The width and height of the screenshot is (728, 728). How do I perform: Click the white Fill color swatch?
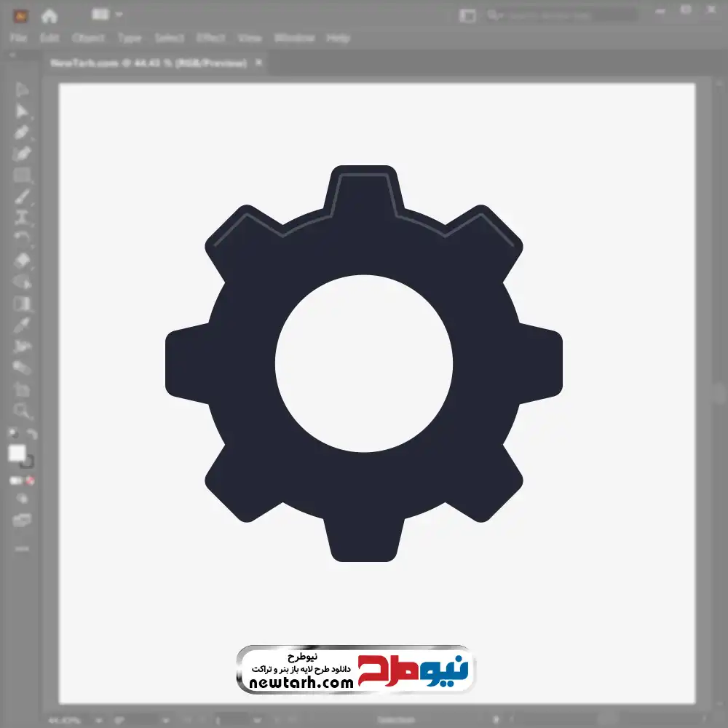point(17,454)
